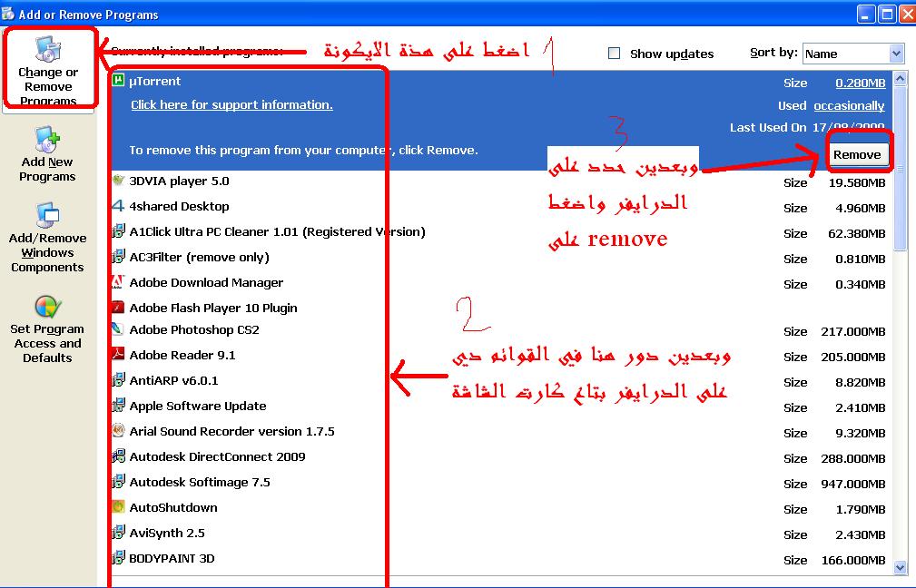This screenshot has height=588, width=916.
Task: Select BODYPAINT 3D entry
Action: point(501,559)
